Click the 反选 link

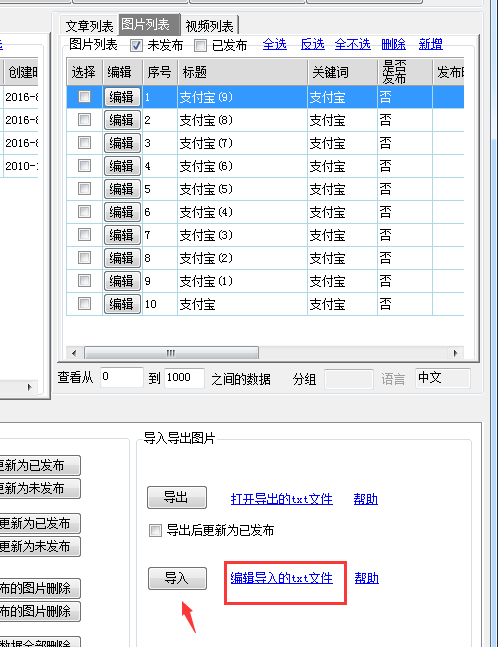coord(312,44)
